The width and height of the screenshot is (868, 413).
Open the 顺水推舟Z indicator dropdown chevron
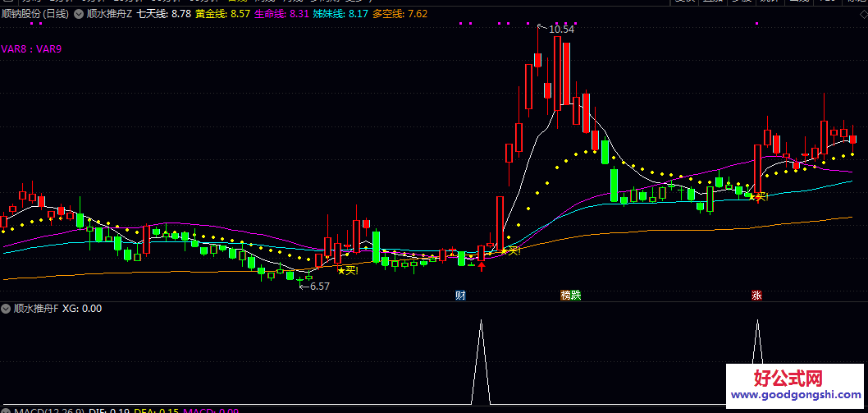(79, 14)
